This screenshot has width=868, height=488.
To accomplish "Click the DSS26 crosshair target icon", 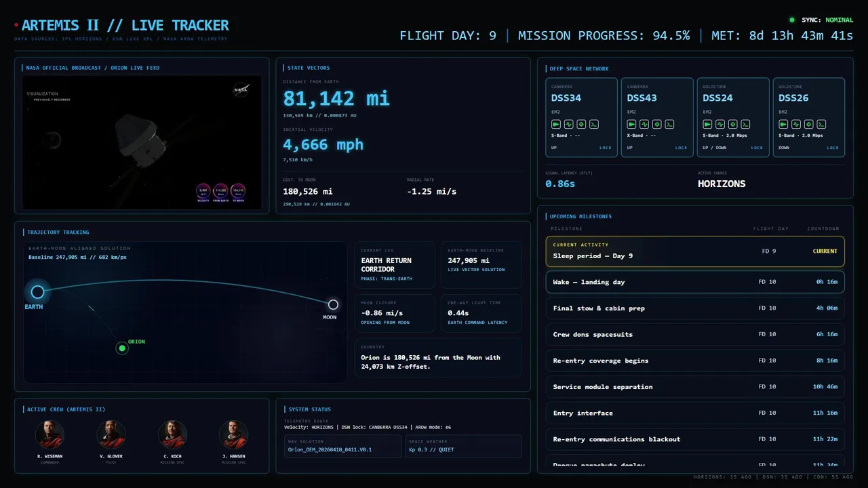I will (x=809, y=124).
